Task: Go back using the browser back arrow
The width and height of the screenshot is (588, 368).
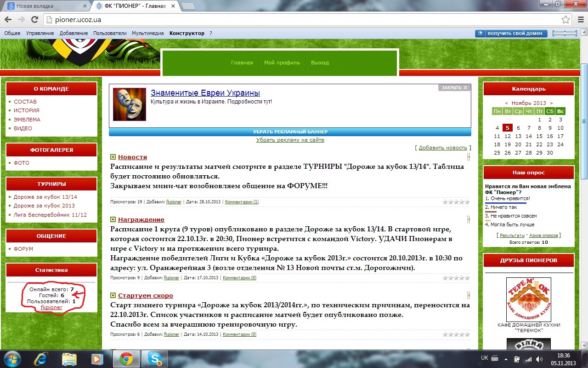Action: pyautogui.click(x=8, y=20)
